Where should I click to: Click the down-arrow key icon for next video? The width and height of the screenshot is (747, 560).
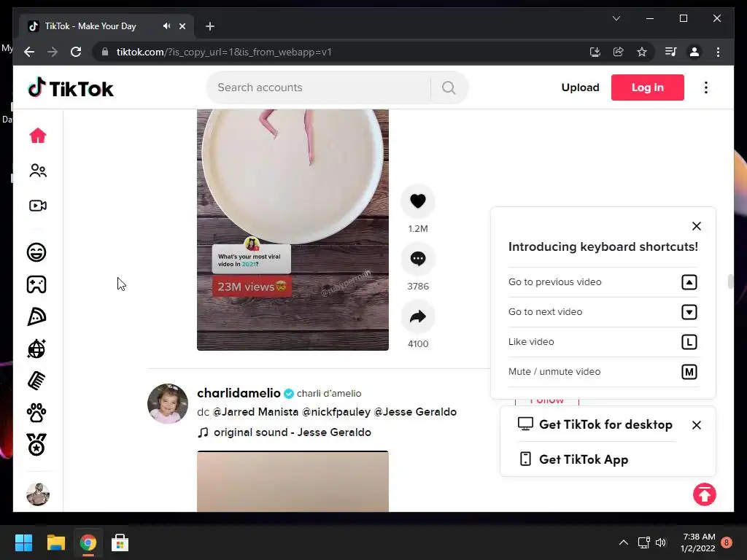[x=689, y=312]
